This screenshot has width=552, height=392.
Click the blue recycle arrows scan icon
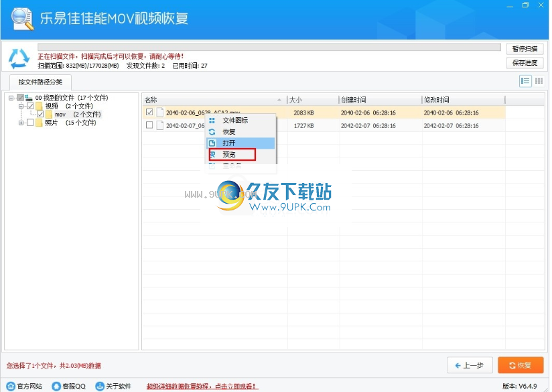19,58
